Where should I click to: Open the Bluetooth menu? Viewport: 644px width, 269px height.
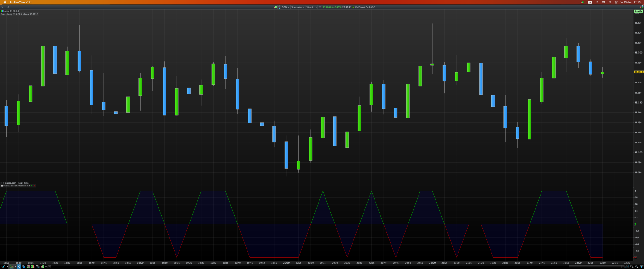pyautogui.click(x=597, y=2)
